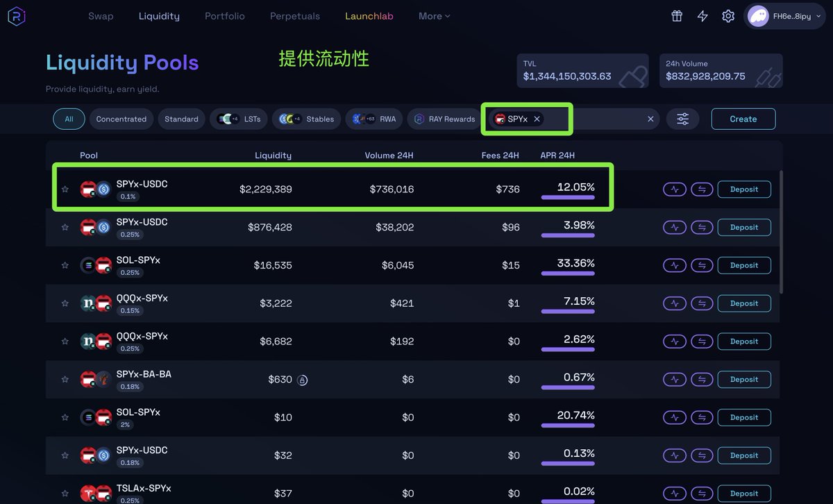This screenshot has width=833, height=504.
Task: Remove the SPYx search token chip
Action: (x=537, y=119)
